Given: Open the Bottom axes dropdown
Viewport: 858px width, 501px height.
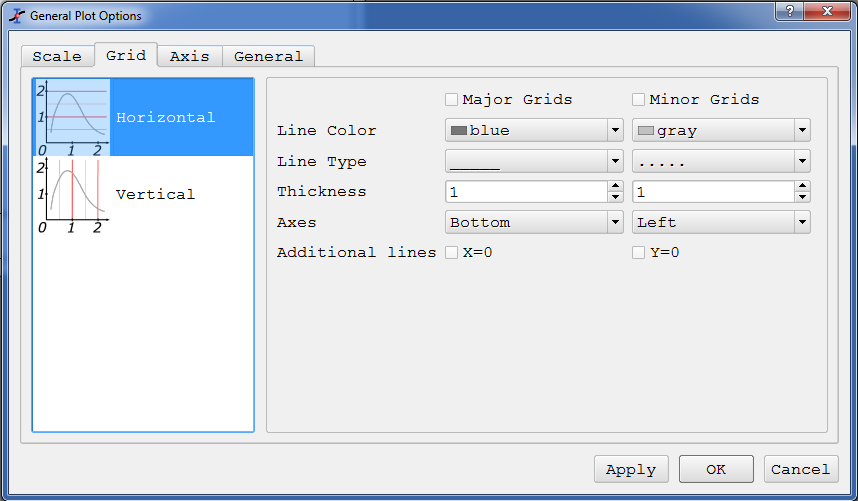Looking at the screenshot, I should pyautogui.click(x=534, y=222).
